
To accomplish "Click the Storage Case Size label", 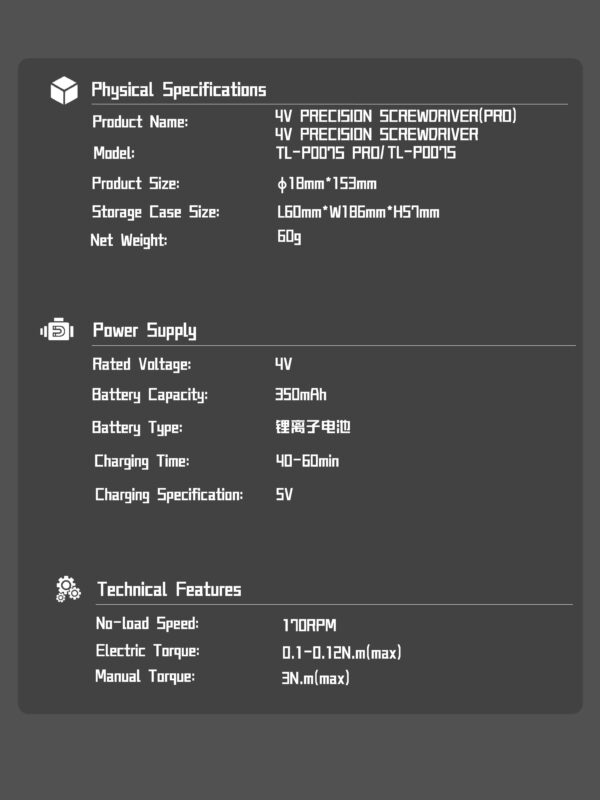I will (x=155, y=212).
